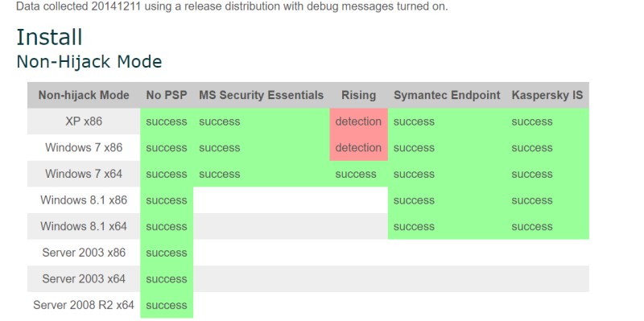Select the Server 2003 x86 row label

coord(84,253)
